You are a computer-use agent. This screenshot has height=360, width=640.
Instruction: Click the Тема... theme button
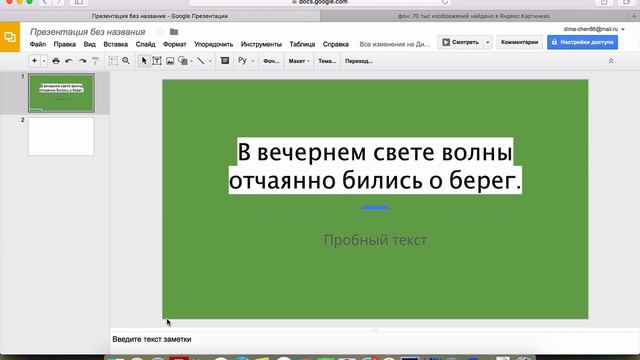tap(327, 61)
